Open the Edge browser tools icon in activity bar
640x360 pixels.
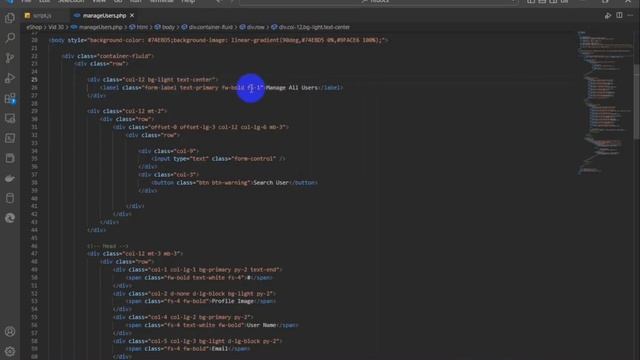[x=10, y=218]
